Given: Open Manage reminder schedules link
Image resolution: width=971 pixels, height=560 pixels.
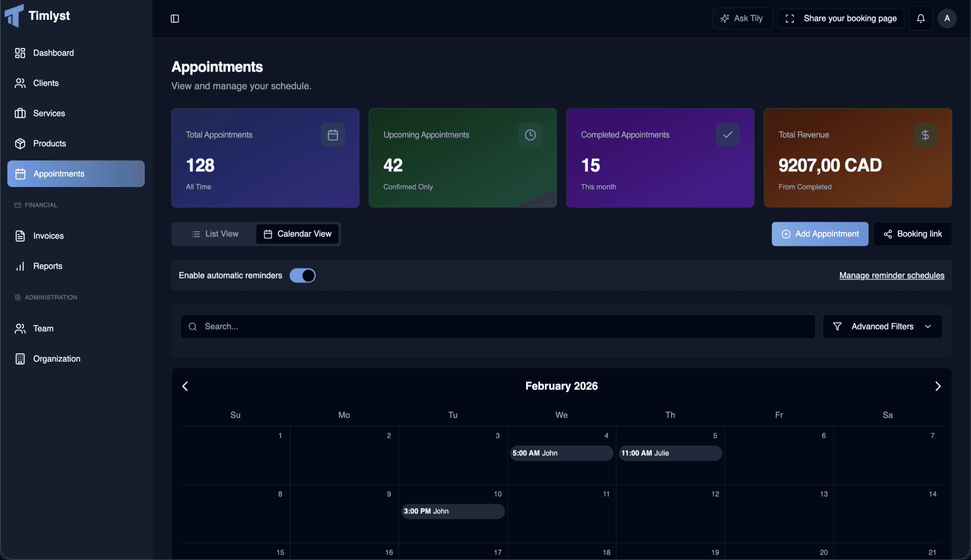Looking at the screenshot, I should click(x=892, y=276).
